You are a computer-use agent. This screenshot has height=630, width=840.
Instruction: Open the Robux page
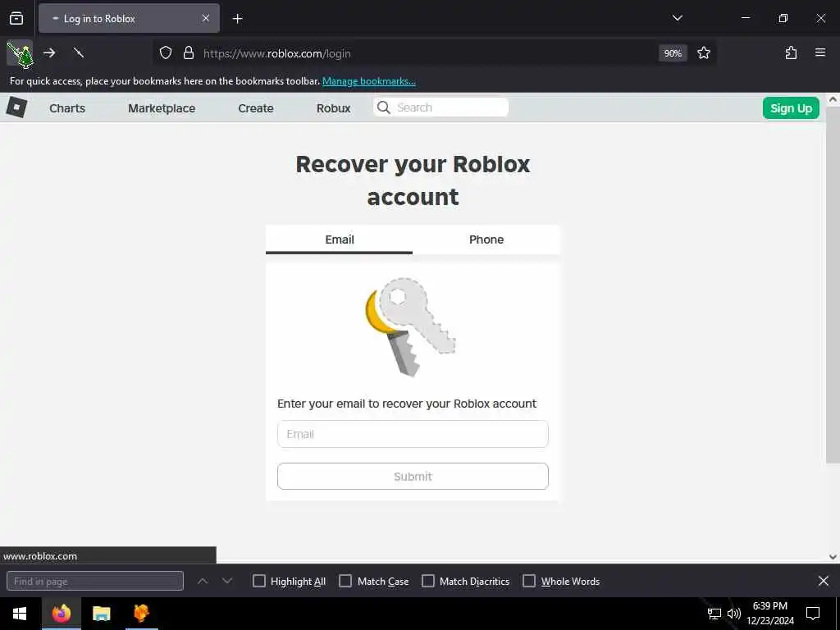pos(333,108)
